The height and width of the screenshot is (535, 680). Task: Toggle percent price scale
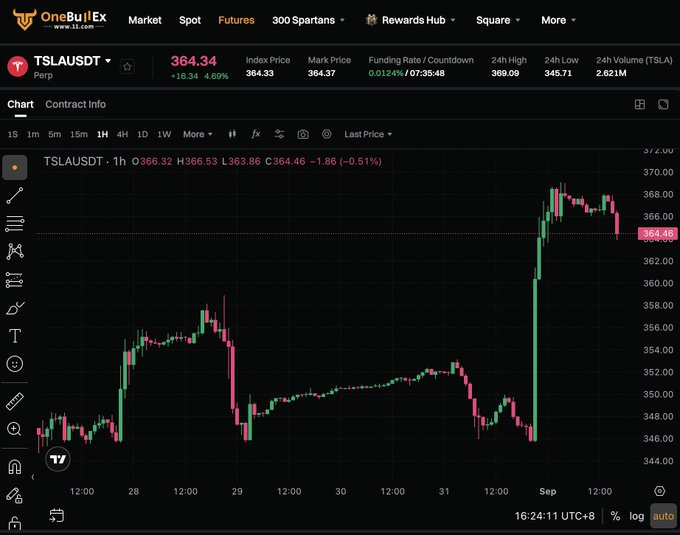(x=615, y=516)
